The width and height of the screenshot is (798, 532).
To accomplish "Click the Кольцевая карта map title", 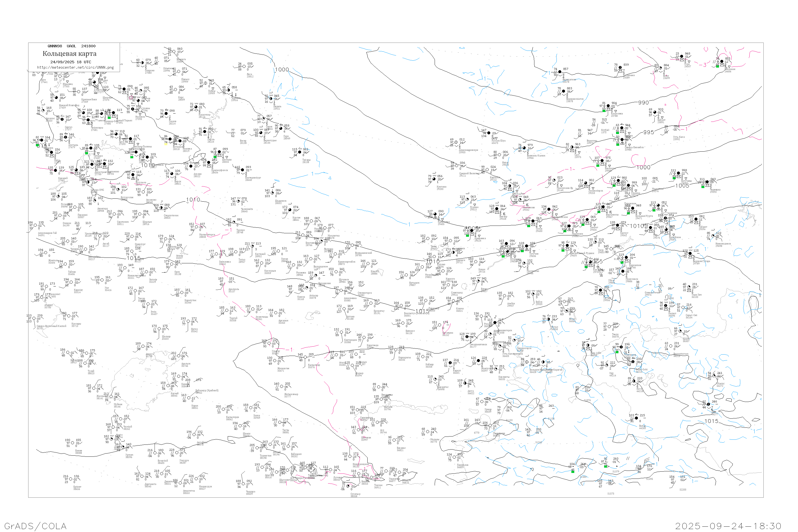I will [69, 54].
